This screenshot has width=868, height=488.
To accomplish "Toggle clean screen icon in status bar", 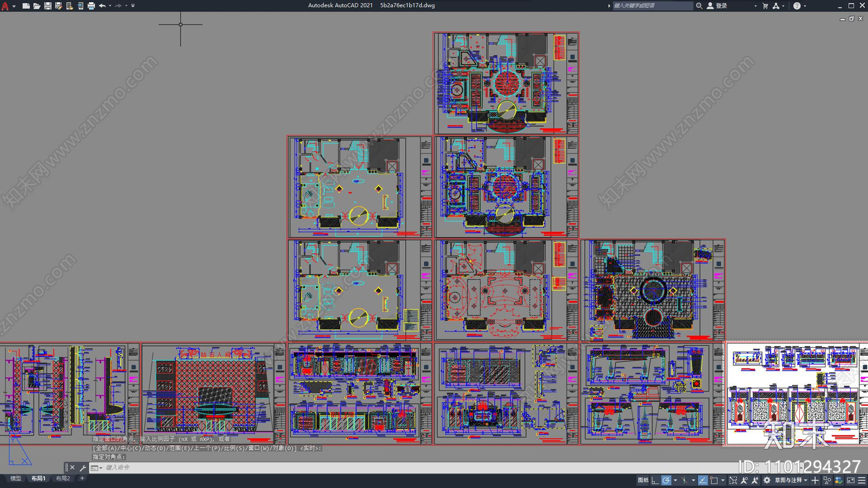I will pyautogui.click(x=851, y=480).
